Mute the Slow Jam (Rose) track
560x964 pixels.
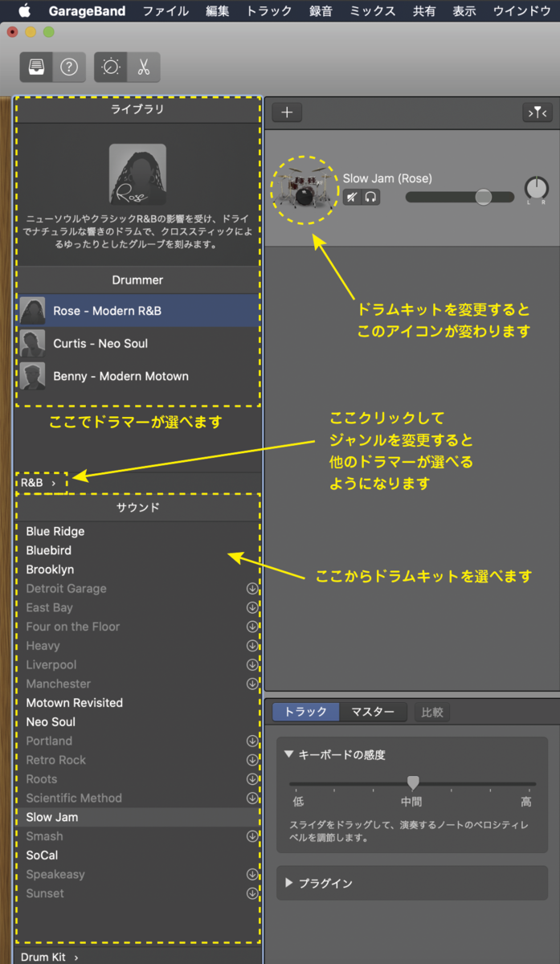[x=352, y=197]
